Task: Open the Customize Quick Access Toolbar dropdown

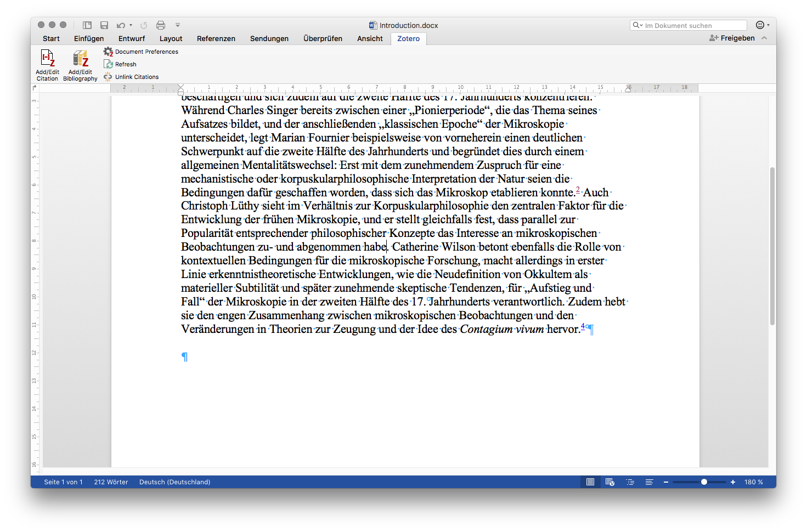Action: [x=178, y=25]
